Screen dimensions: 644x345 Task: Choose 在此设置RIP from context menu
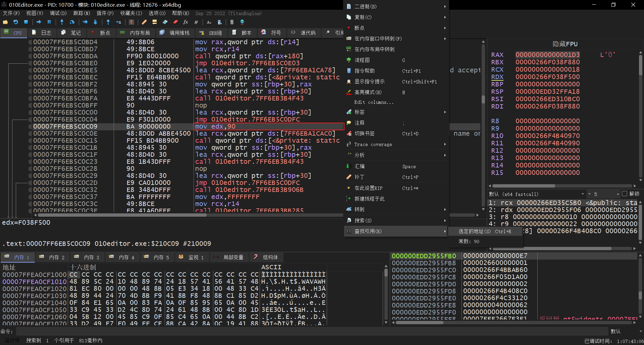(x=369, y=188)
